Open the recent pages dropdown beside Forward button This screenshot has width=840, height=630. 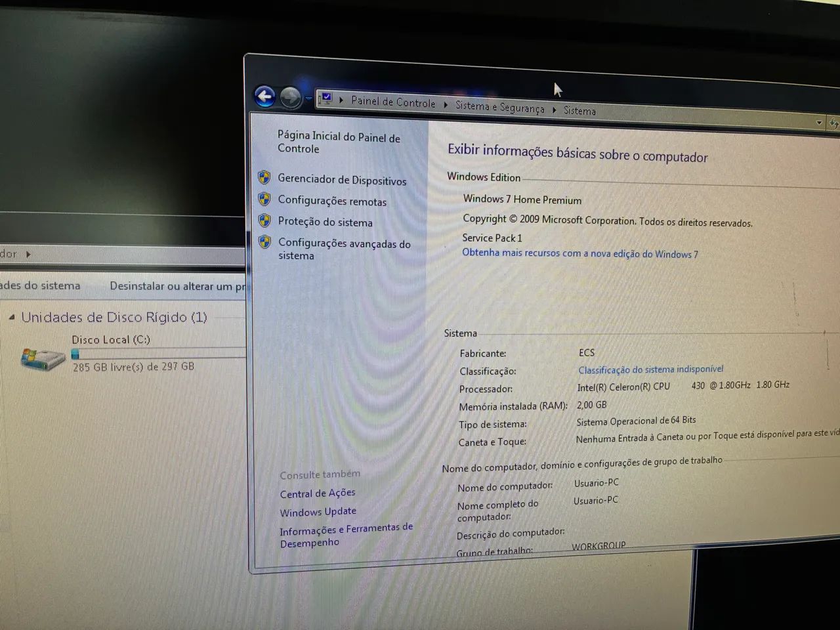pos(308,98)
